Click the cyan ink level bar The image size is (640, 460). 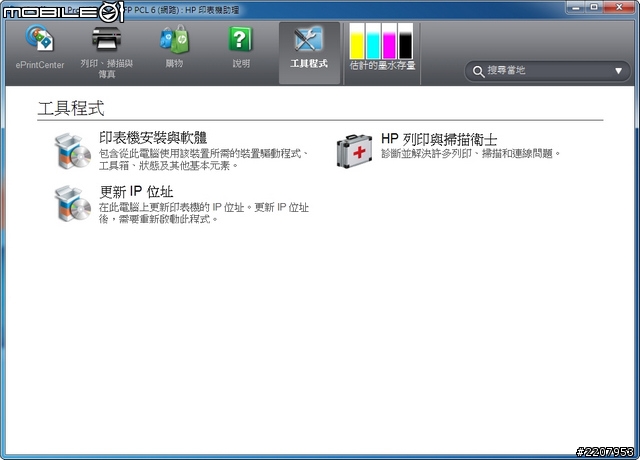click(x=373, y=41)
